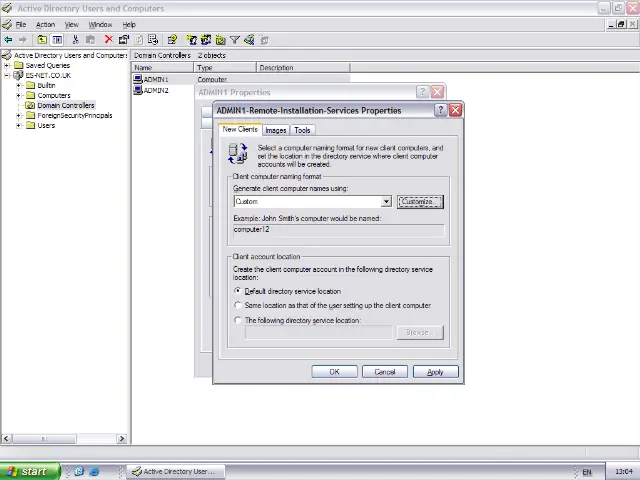Image resolution: width=640 pixels, height=480 pixels.
Task: Click the red Delete icon in toolbar
Action: click(109, 40)
